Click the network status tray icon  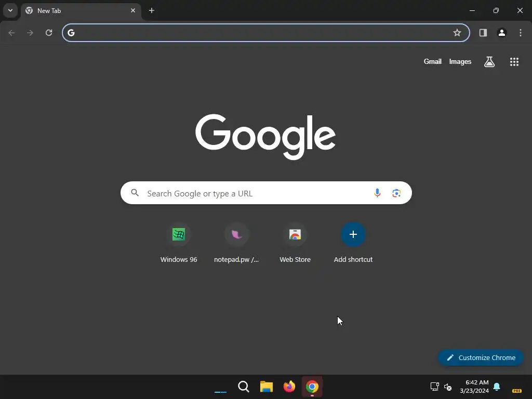click(435, 387)
